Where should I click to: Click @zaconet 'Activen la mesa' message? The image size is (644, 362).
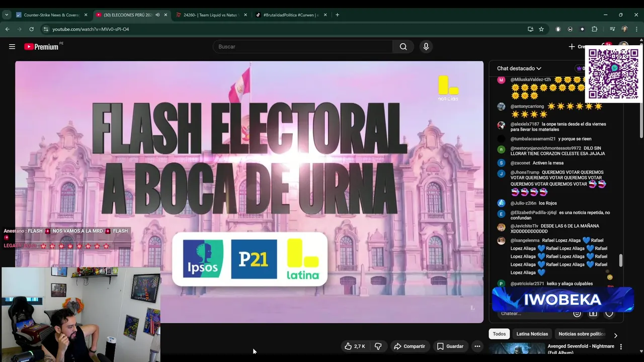click(x=537, y=163)
